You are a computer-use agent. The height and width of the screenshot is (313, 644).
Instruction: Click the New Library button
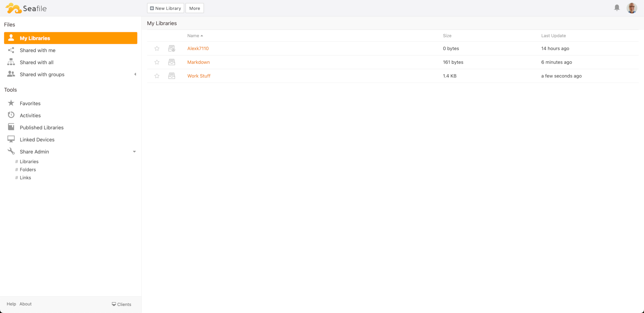click(165, 8)
